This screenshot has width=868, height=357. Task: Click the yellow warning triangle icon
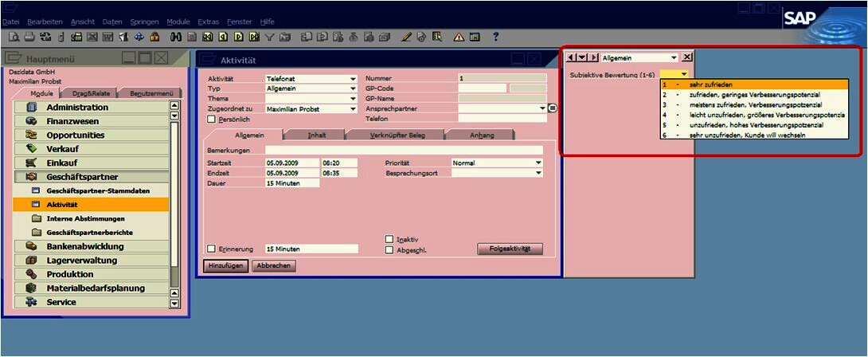click(x=459, y=37)
